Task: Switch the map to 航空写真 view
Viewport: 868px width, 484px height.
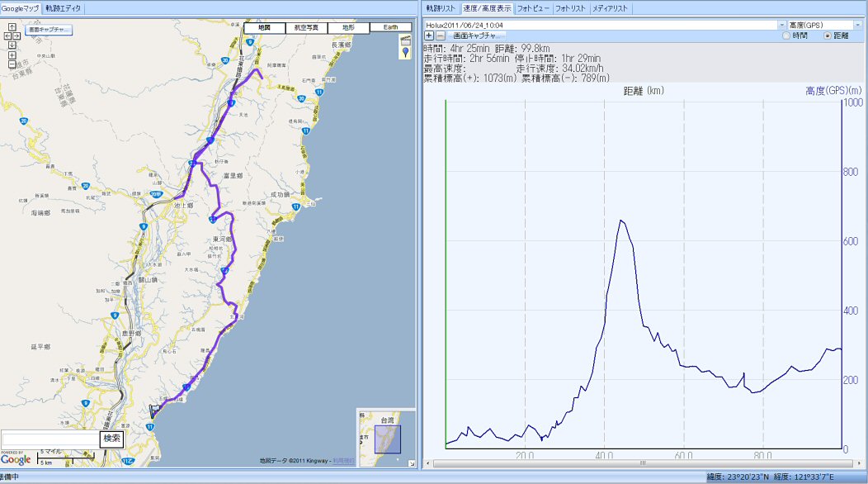Action: (307, 27)
